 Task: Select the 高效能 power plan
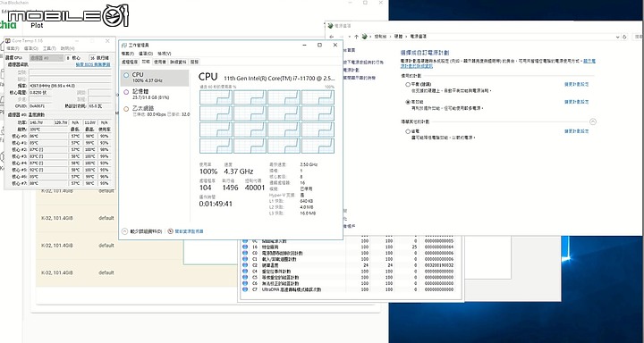(408, 102)
